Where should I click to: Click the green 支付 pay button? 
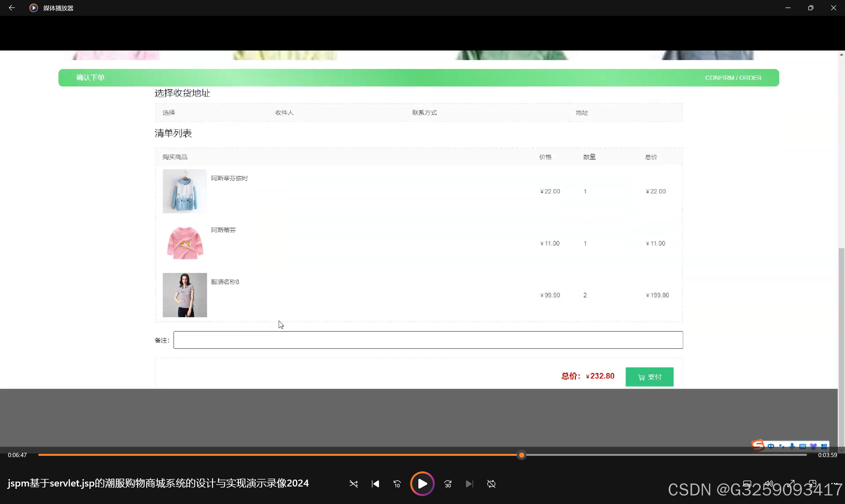(x=649, y=377)
